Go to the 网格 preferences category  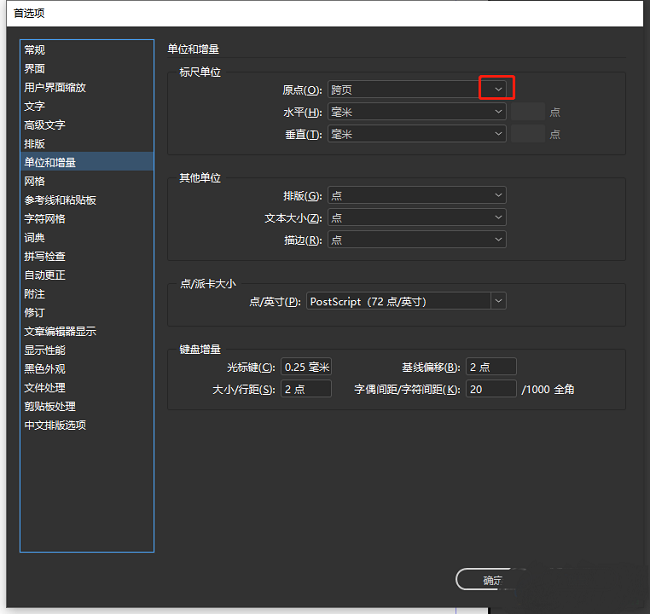35,181
